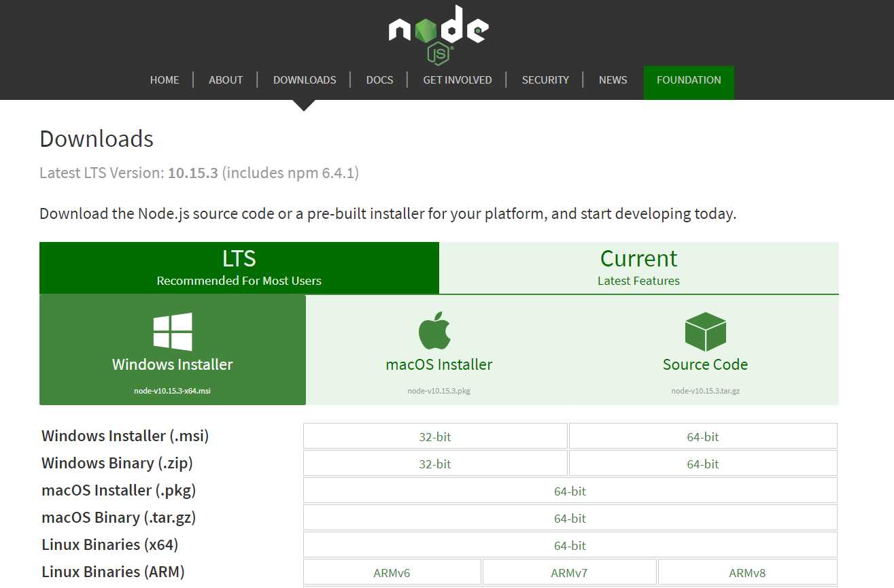Click the macOS Binary (.tar.gz) row label
This screenshot has width=894, height=588.
[119, 517]
